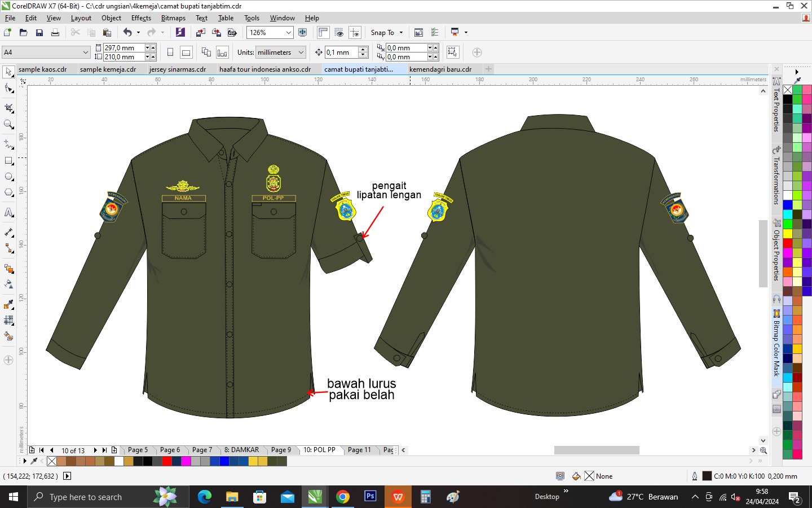Go to the 8: DAMKAR page tab
The image size is (812, 508).
pyautogui.click(x=241, y=450)
